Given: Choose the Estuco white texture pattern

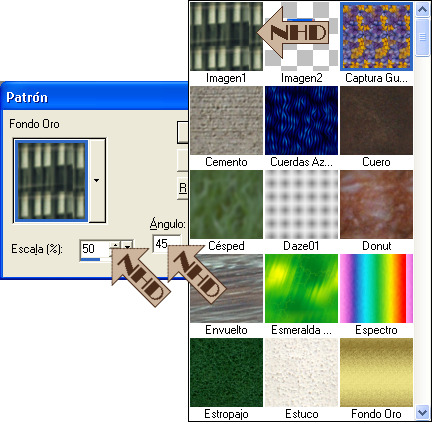Looking at the screenshot, I should pyautogui.click(x=301, y=372).
